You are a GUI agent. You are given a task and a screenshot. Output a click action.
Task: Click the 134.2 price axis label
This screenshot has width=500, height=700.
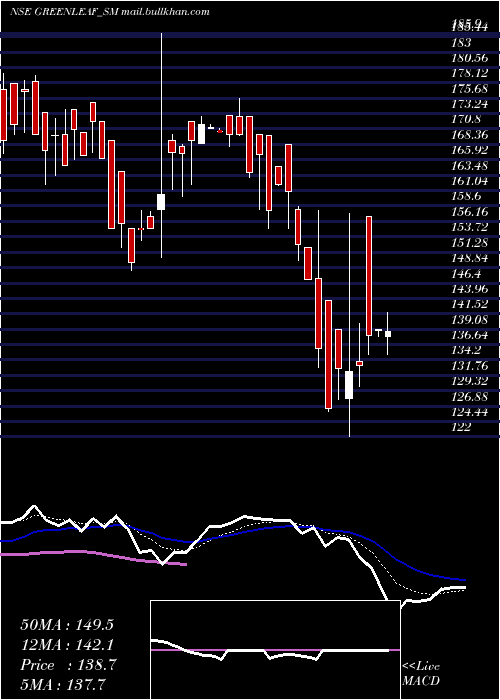click(465, 350)
